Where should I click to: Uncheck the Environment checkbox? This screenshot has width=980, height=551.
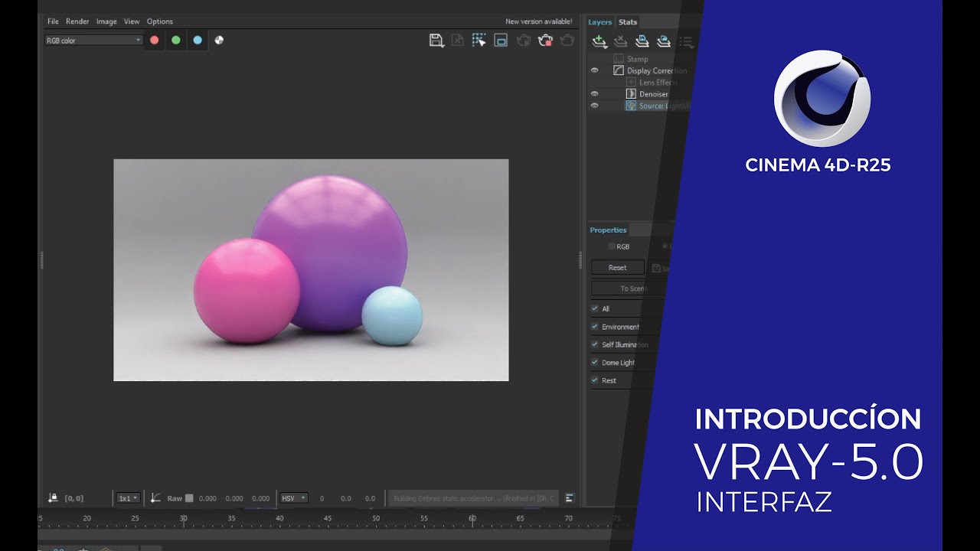pos(595,326)
